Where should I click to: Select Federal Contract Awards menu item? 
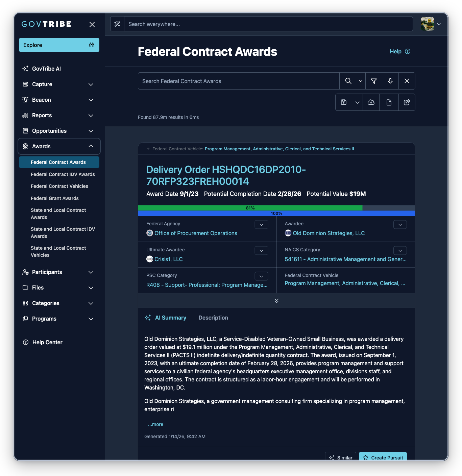coord(59,162)
